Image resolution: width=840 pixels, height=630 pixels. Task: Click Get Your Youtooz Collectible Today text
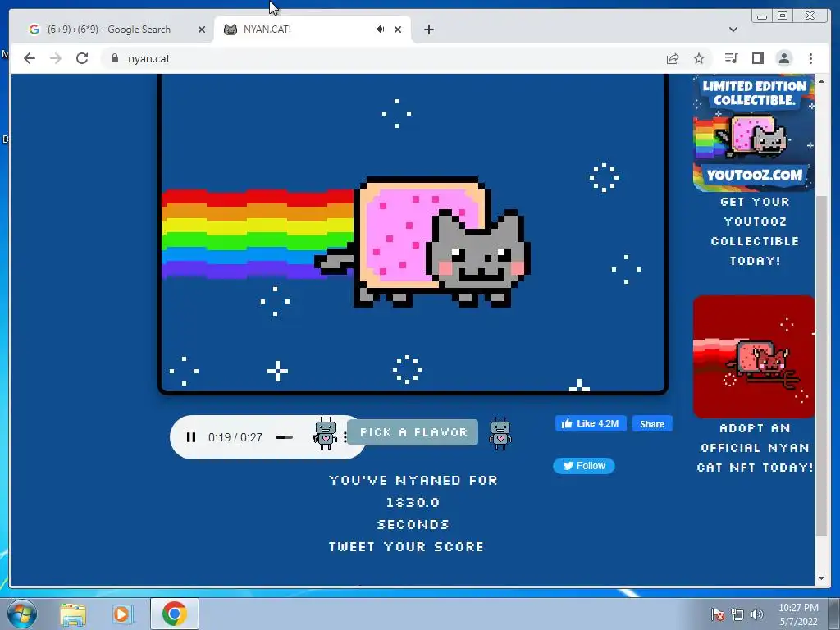click(755, 231)
